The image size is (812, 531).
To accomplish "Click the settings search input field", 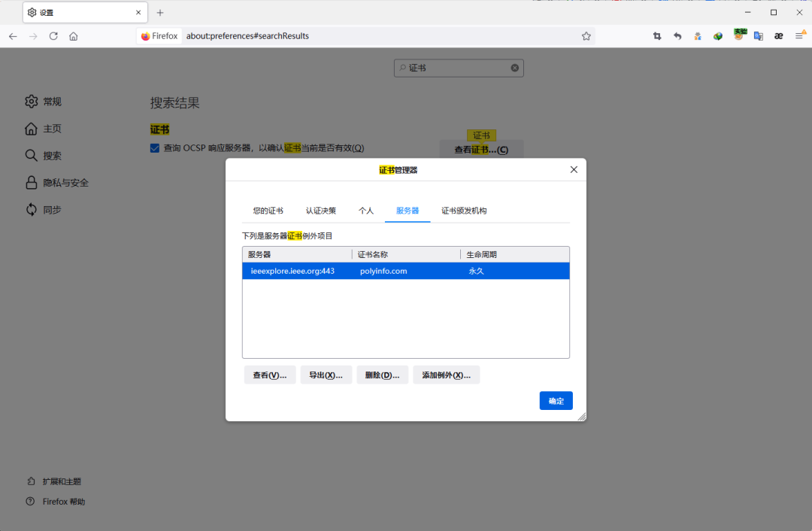I will point(459,68).
